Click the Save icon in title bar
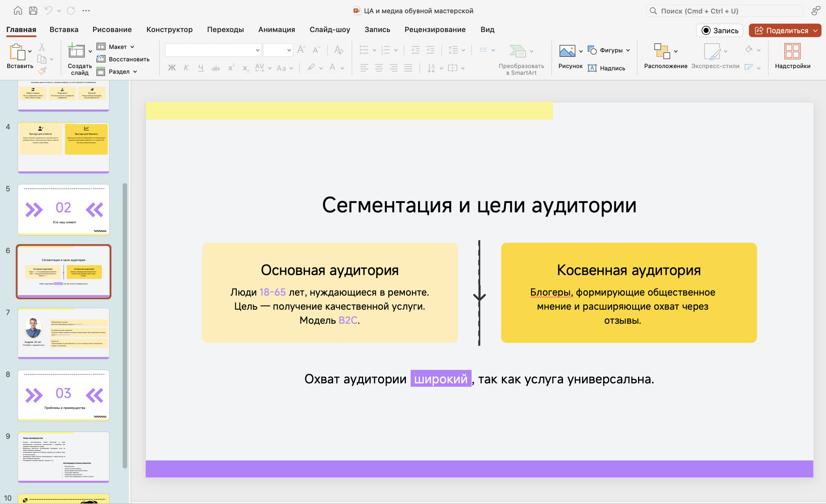 33,11
